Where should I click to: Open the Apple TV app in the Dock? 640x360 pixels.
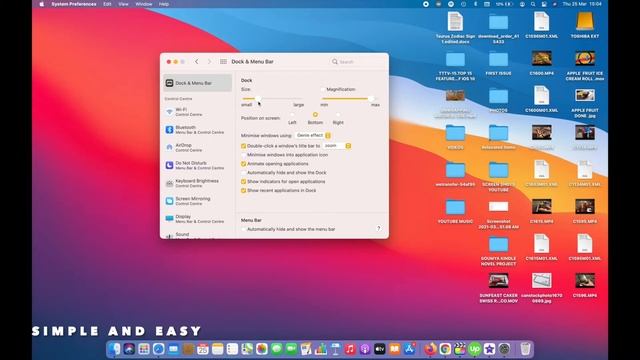379,349
